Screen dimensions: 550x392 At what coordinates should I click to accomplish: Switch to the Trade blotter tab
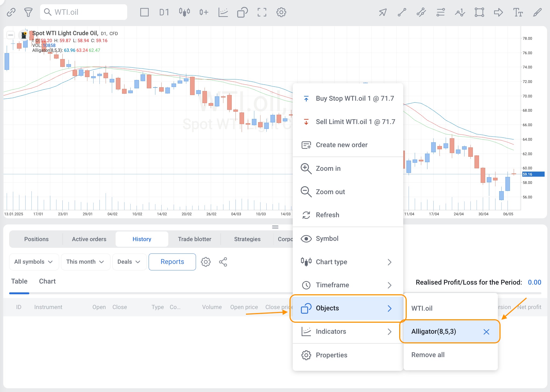tap(194, 239)
